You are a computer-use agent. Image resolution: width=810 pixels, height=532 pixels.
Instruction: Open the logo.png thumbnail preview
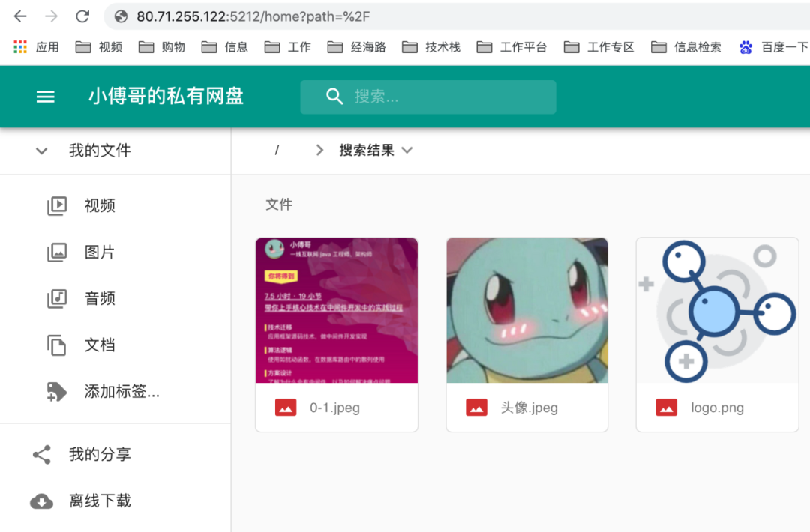[718, 310]
